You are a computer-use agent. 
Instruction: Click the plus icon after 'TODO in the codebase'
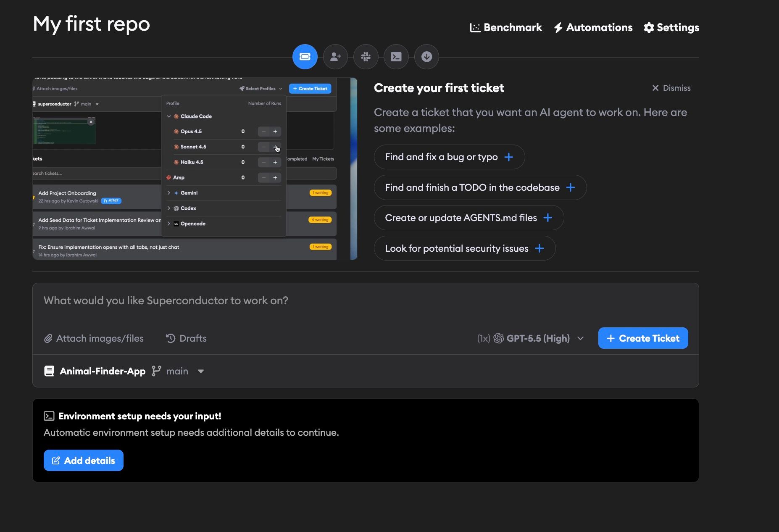pyautogui.click(x=570, y=187)
